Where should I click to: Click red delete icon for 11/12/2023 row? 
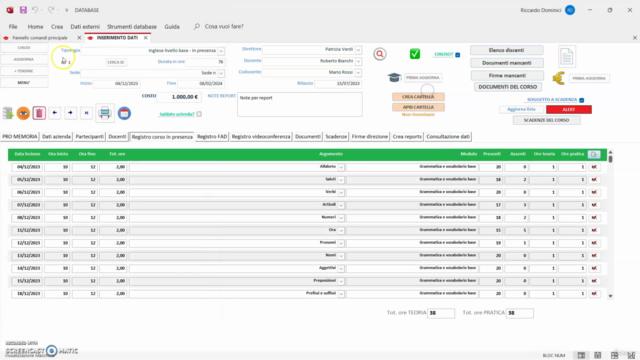(x=594, y=230)
